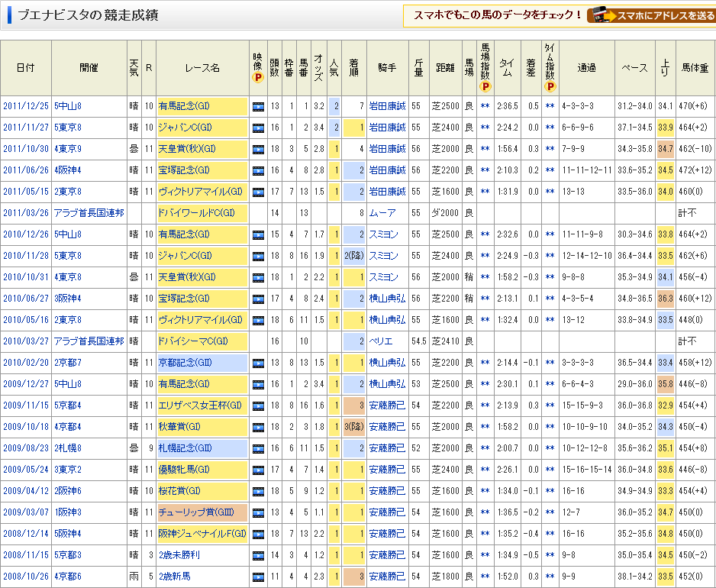Click the タイム指数 ** link for 2歳未勝利 row
This screenshot has width=716, height=588.
point(549,555)
